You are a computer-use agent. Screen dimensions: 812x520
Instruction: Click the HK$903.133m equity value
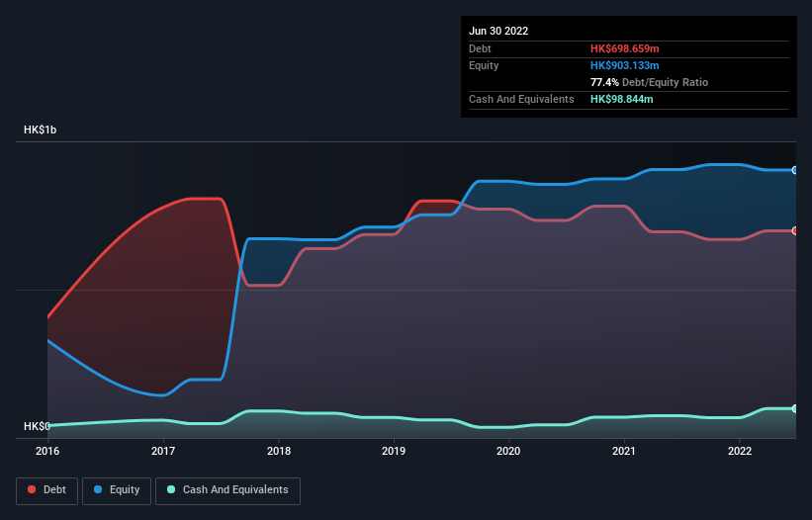click(624, 65)
